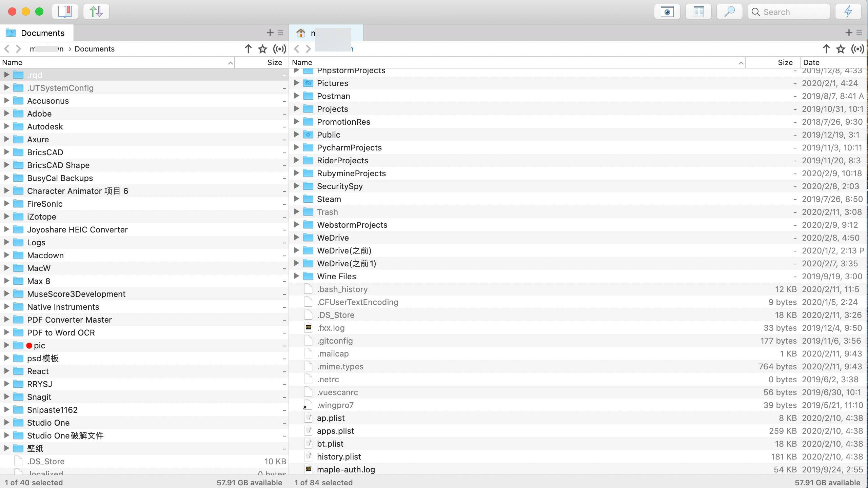
Task: Expand the Native Instruments folder
Action: (x=6, y=307)
